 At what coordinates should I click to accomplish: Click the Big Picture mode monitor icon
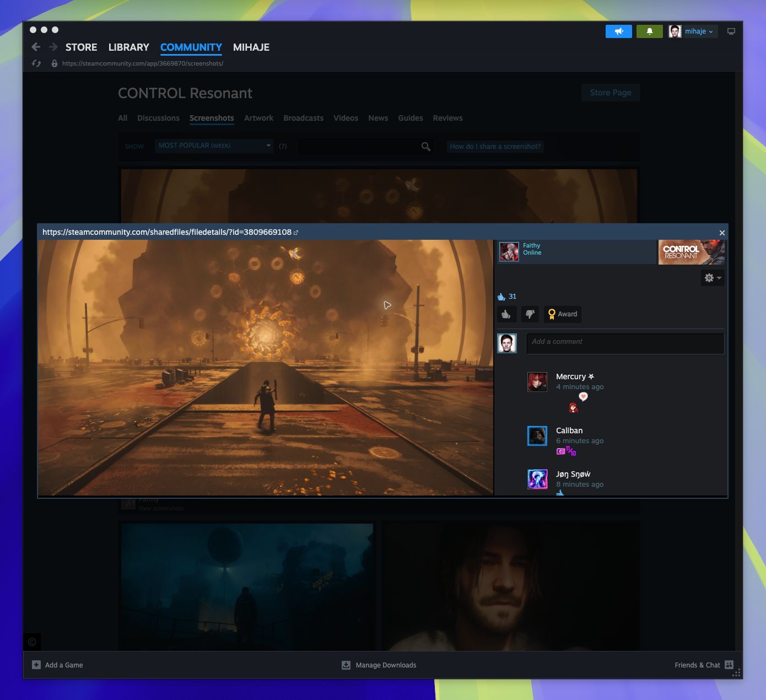click(731, 31)
